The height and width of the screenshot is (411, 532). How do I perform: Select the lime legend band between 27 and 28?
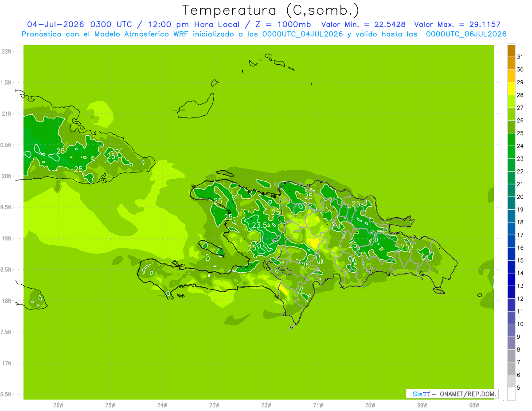[x=511, y=101]
